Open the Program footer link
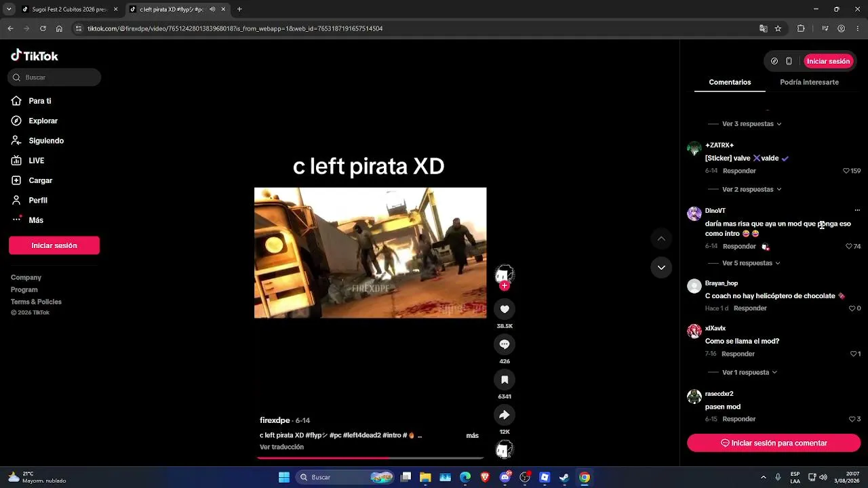The height and width of the screenshot is (488, 868). [24, 290]
